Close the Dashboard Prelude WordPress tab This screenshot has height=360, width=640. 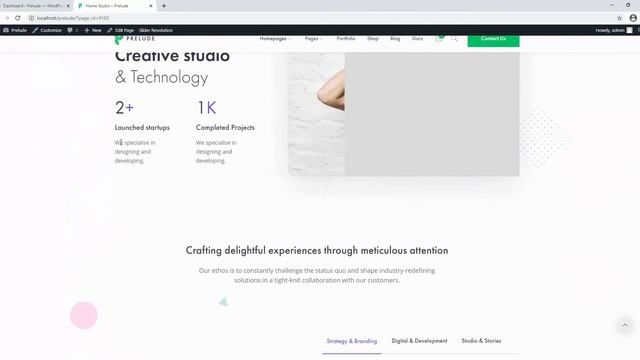[x=68, y=6]
